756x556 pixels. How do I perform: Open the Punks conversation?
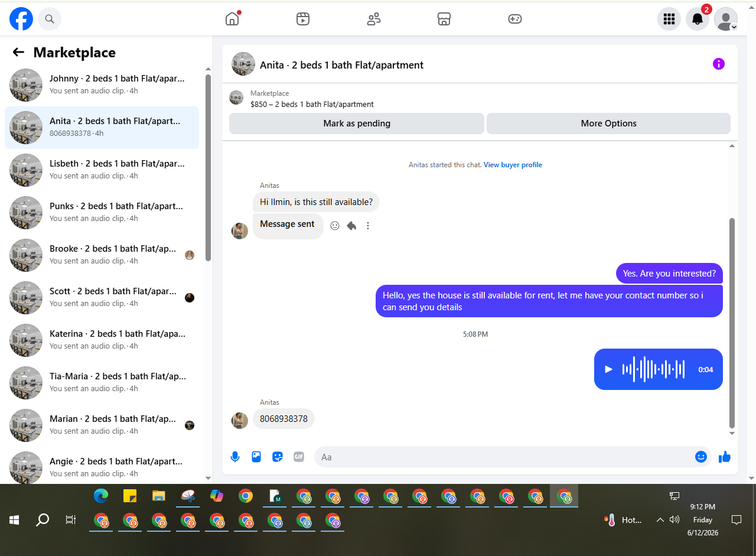[x=102, y=213]
